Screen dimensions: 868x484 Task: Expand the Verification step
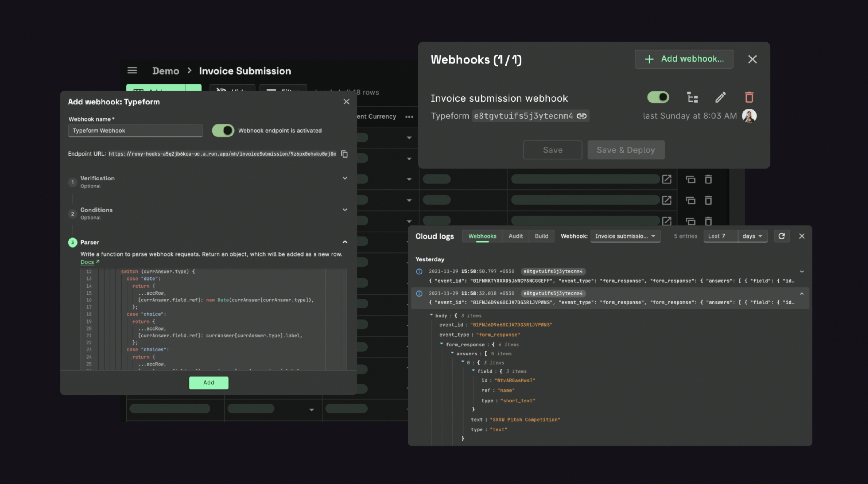(x=345, y=178)
